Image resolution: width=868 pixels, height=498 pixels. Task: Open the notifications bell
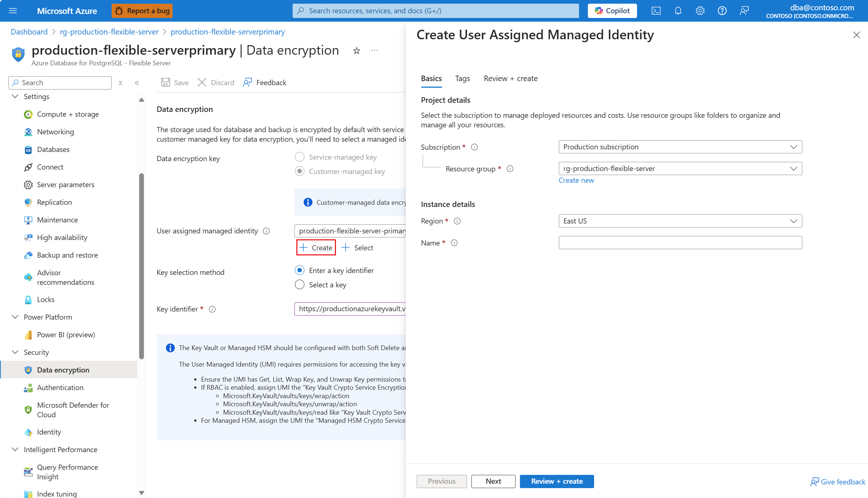[678, 11]
